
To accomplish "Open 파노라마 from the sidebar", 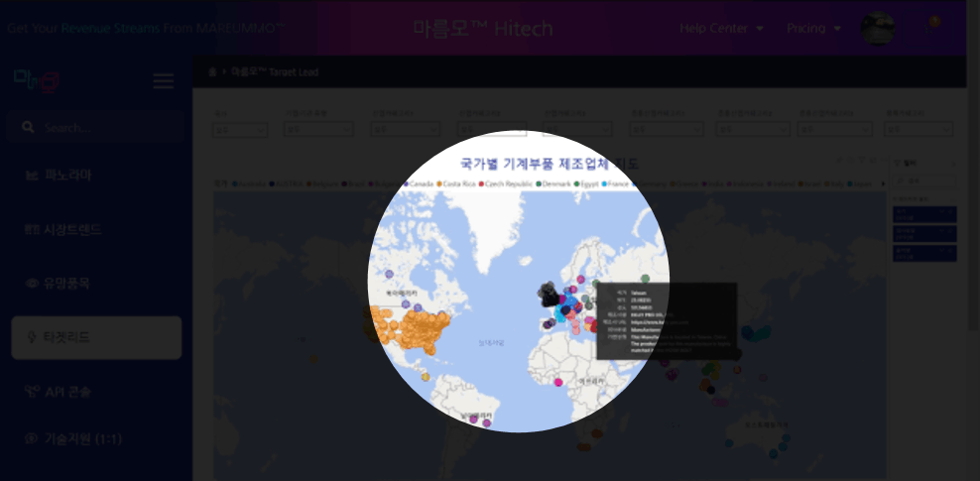I will tap(67, 176).
